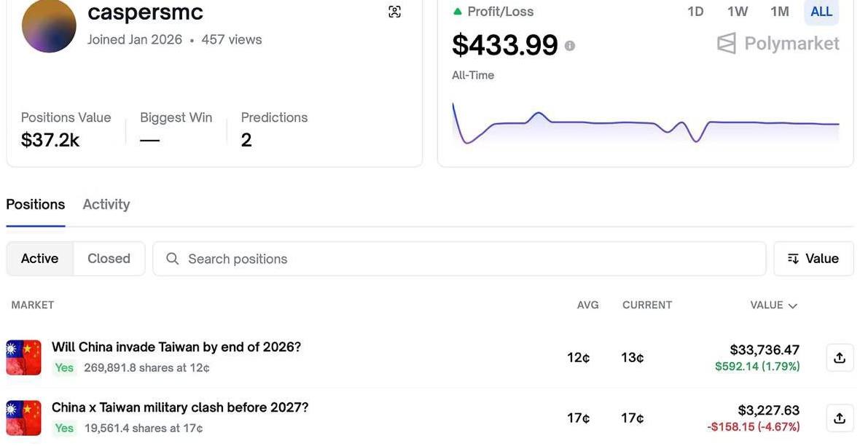Click share icon for military clash position
The width and height of the screenshot is (868, 446).
839,418
